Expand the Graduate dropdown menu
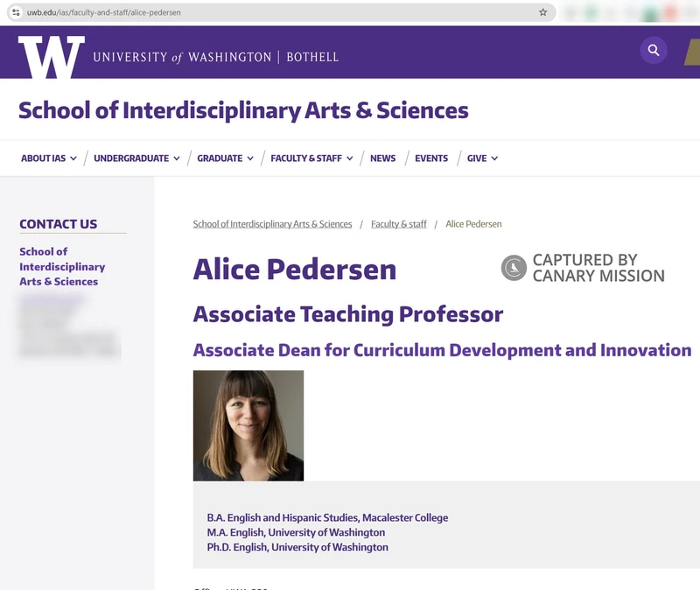 (225, 158)
